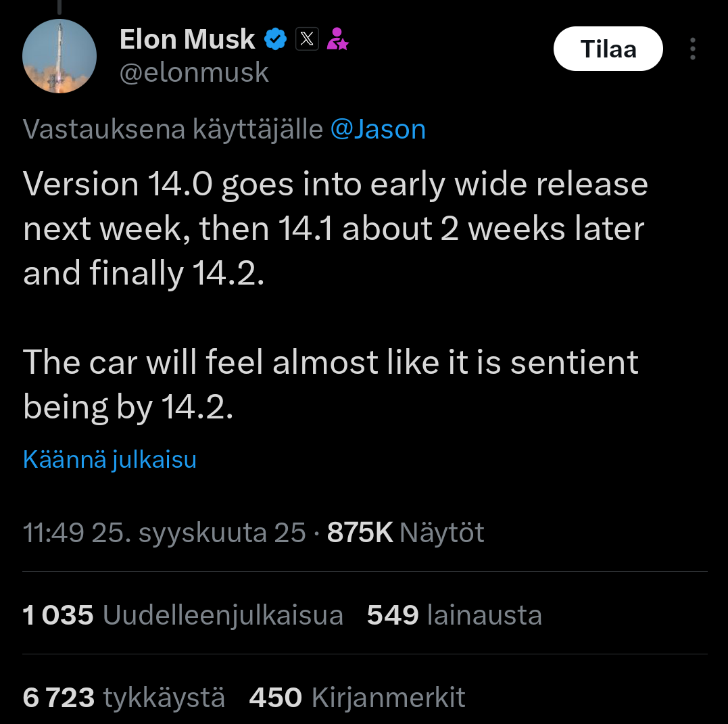Click the Vastauksena käyttäjälle reply label
Image resolution: width=728 pixels, height=724 pixels.
click(x=172, y=129)
